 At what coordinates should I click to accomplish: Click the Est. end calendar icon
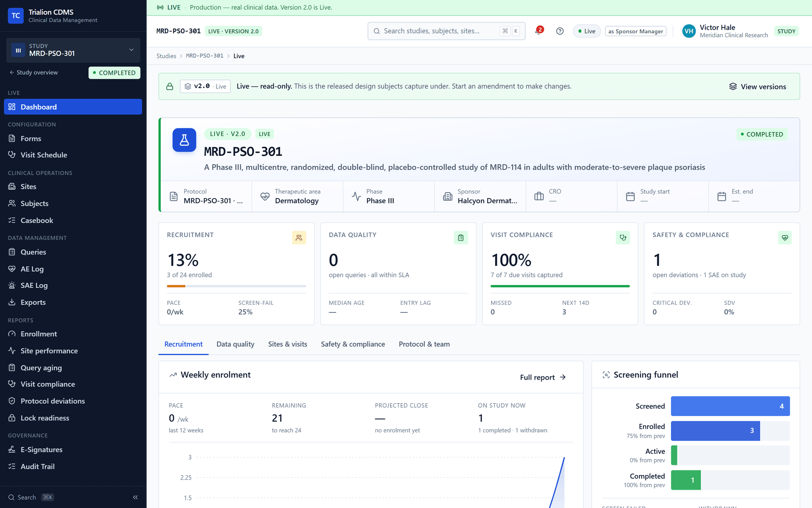(x=721, y=196)
